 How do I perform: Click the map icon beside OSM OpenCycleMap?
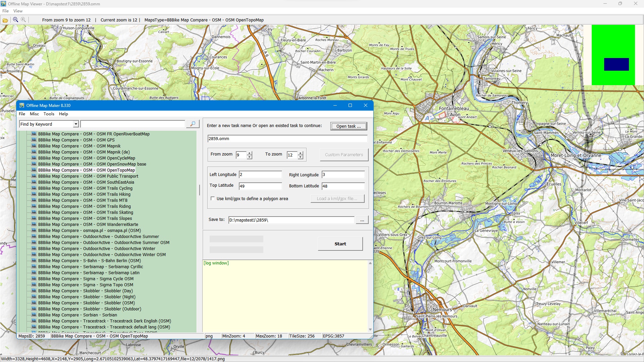tap(34, 158)
